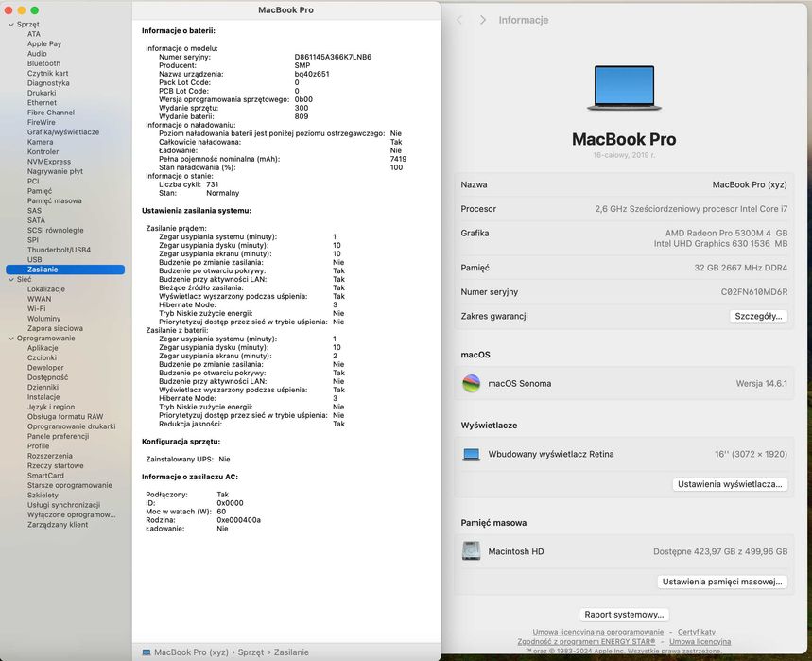Click the Wersja 14.6.1 text

761,383
